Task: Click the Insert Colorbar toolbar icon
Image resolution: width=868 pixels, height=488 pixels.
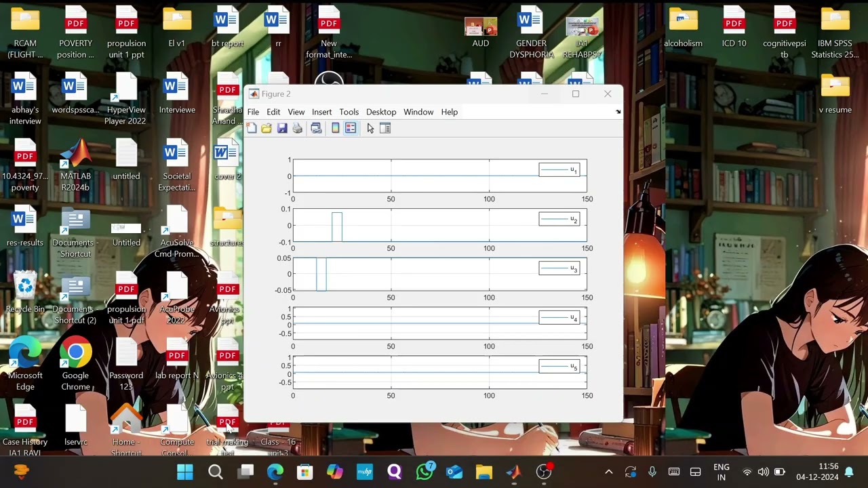Action: click(335, 128)
